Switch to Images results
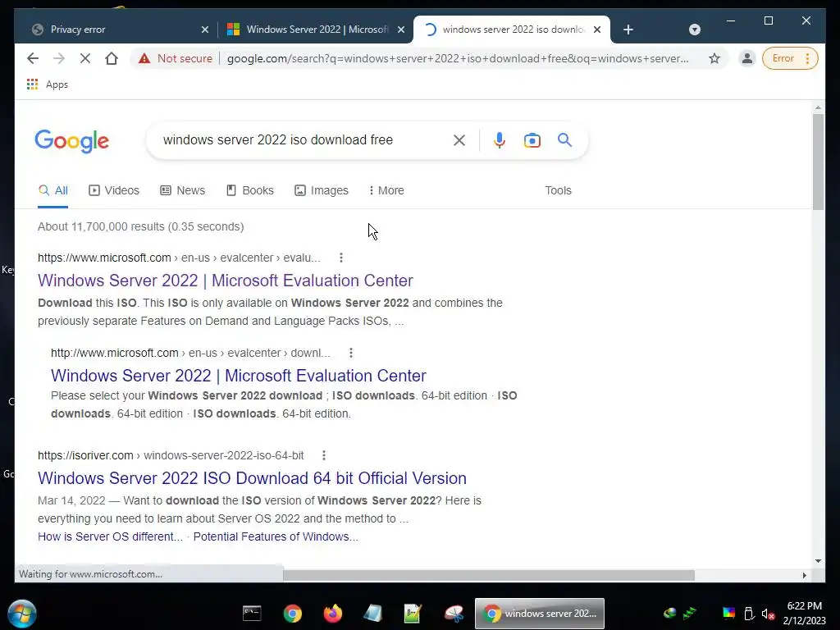The height and width of the screenshot is (630, 840). click(x=322, y=190)
